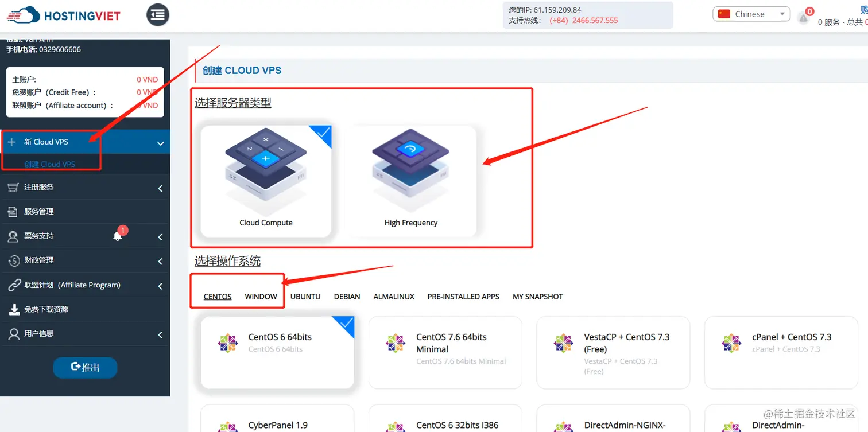868x432 pixels.
Task: Expand the 联盟计划 Affiliate Program chevron
Action: [x=160, y=286]
